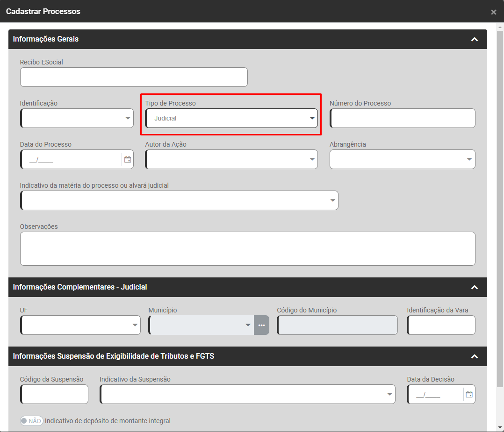Screen dimensions: 504x432
Task: Open the Data do Processo calendar picker
Action: (128, 159)
